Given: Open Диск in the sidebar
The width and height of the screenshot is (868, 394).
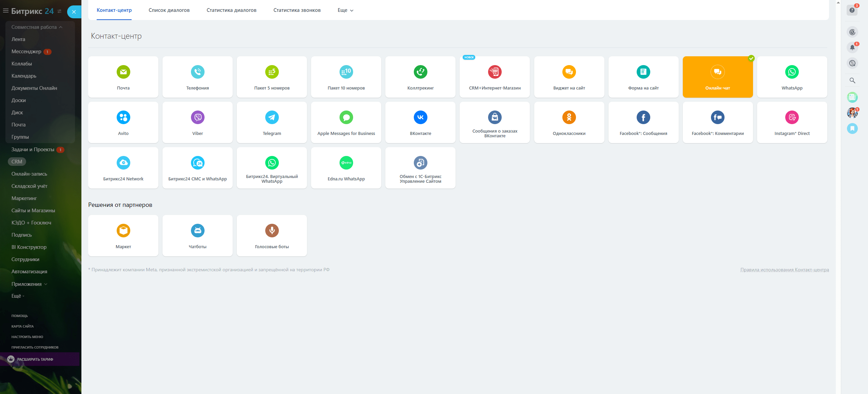Looking at the screenshot, I should pyautogui.click(x=17, y=113).
